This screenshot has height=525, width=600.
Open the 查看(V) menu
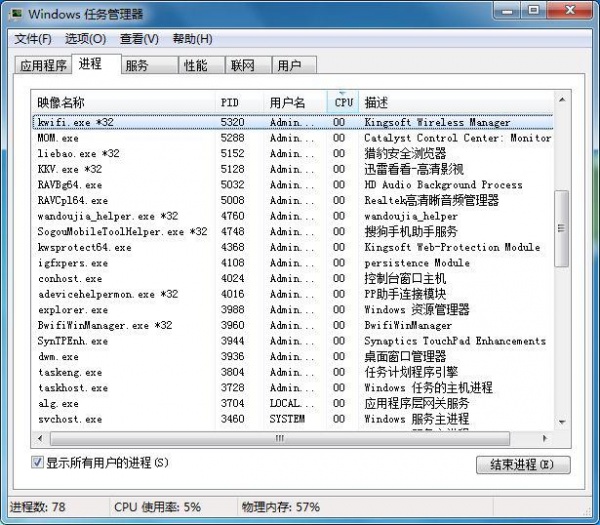pos(139,39)
